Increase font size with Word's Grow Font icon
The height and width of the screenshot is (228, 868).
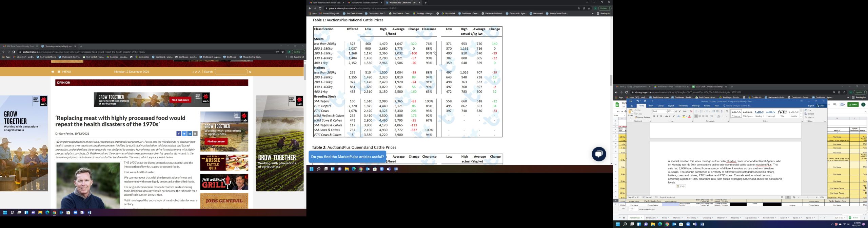(676, 111)
